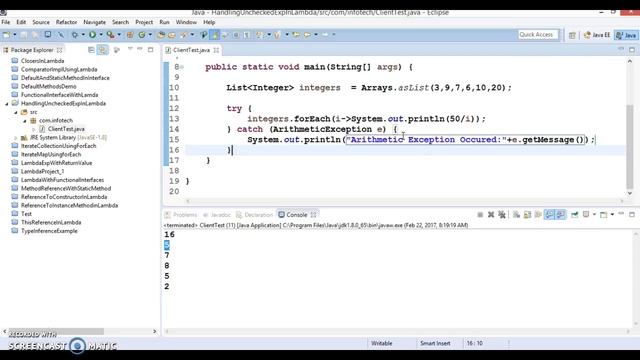Open the New file dropdown arrow
640x360 pixels.
pos(14,35)
